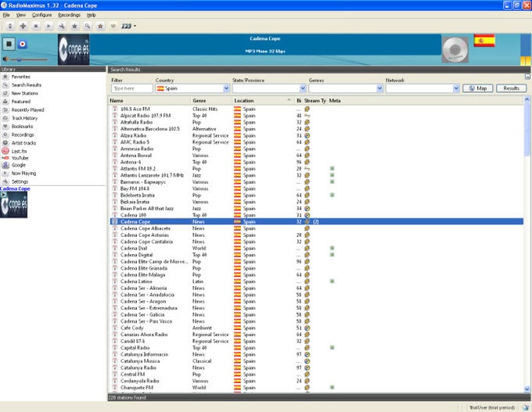Open the wrench settings tool in the toolbar
Image resolution: width=532 pixels, height=412 pixels.
62,26
